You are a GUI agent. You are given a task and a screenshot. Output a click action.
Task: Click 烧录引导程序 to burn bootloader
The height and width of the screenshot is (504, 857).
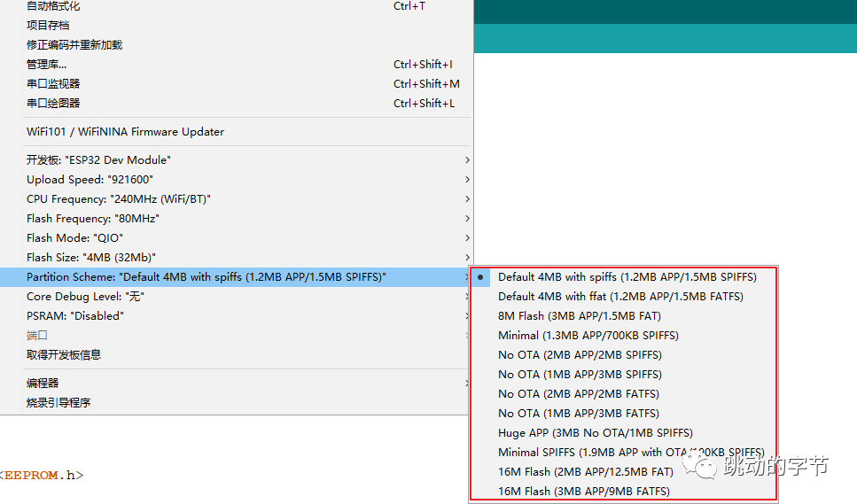[x=236, y=403]
